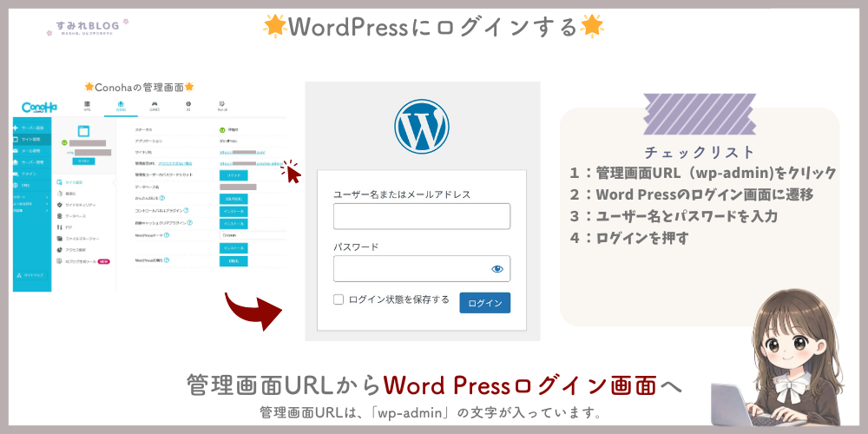Click インストール below the Cocoon theme dropdown
This screenshot has height=434, width=868.
[x=233, y=248]
